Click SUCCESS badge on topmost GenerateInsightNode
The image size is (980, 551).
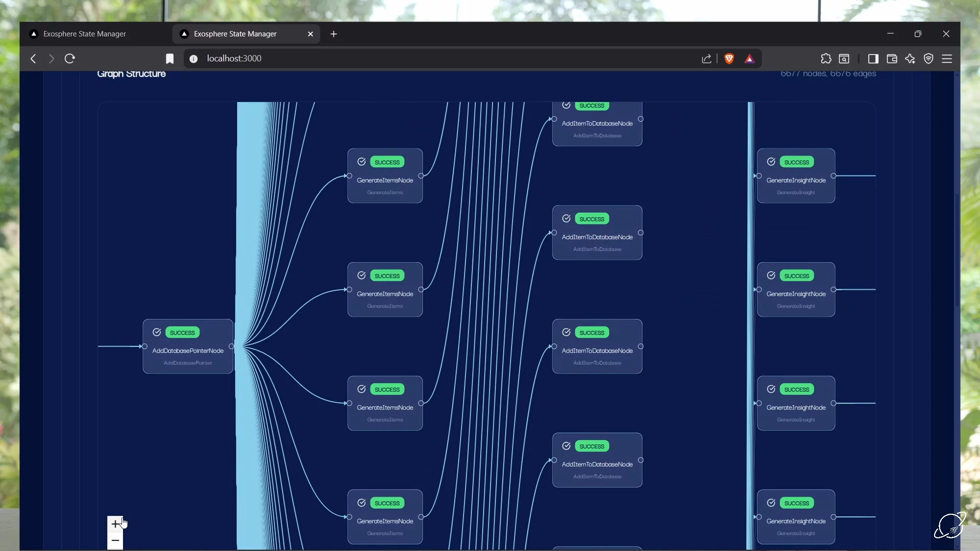(x=797, y=162)
